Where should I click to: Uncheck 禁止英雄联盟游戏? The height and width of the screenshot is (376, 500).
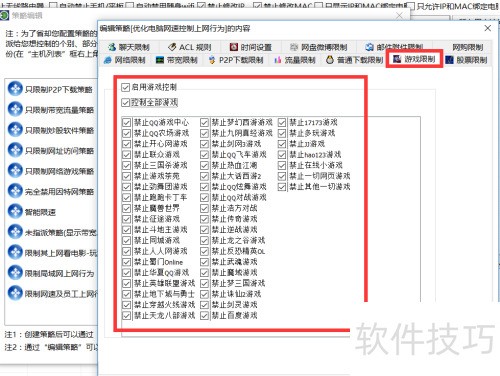[126, 283]
